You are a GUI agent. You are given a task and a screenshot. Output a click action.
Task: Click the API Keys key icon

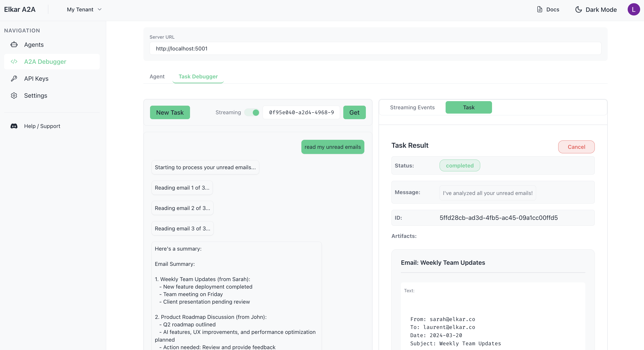14,78
